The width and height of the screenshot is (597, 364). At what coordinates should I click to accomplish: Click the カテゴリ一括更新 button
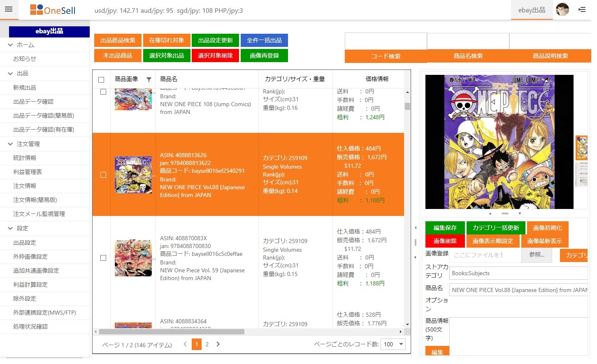pyautogui.click(x=495, y=228)
